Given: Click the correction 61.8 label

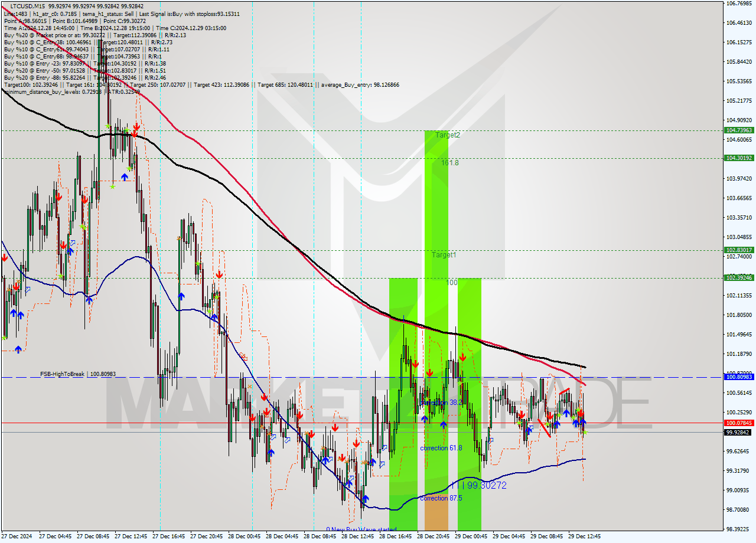Looking at the screenshot, I should tap(441, 448).
